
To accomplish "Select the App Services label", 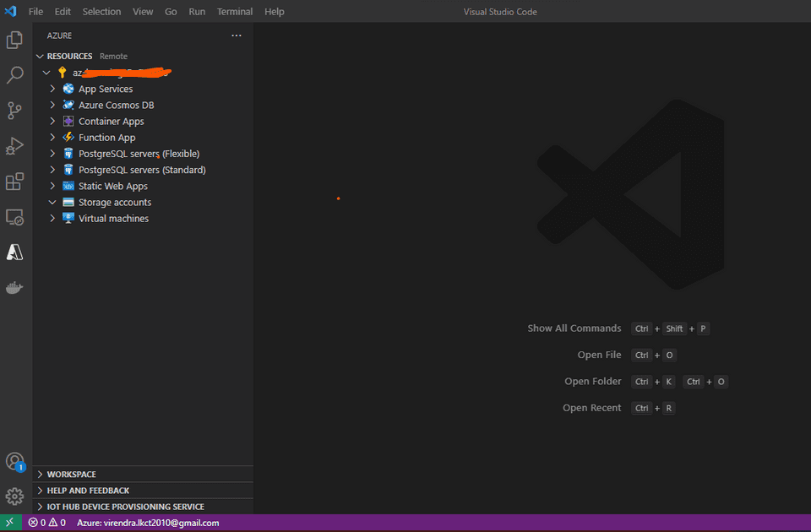I will click(x=106, y=89).
